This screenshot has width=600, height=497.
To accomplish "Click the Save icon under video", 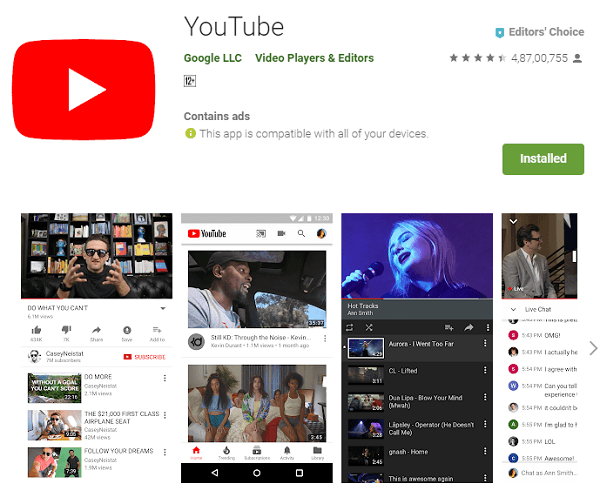I will [x=127, y=330].
